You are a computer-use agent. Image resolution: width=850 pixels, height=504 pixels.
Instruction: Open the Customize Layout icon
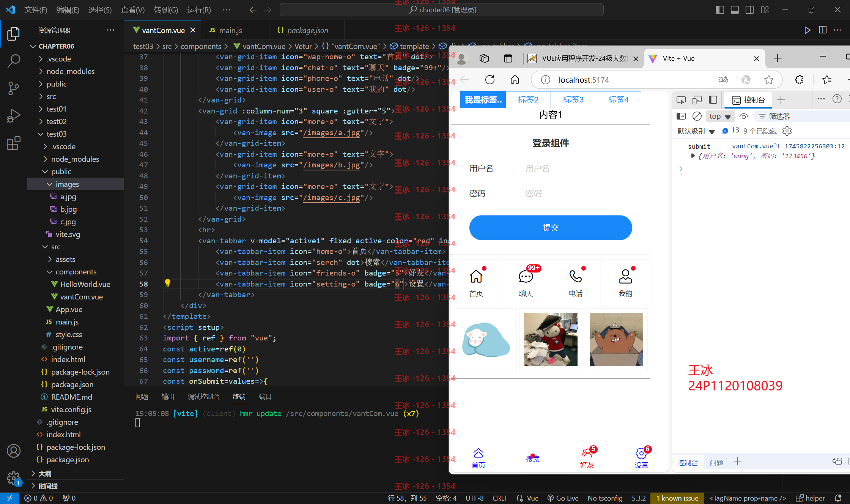click(x=765, y=10)
